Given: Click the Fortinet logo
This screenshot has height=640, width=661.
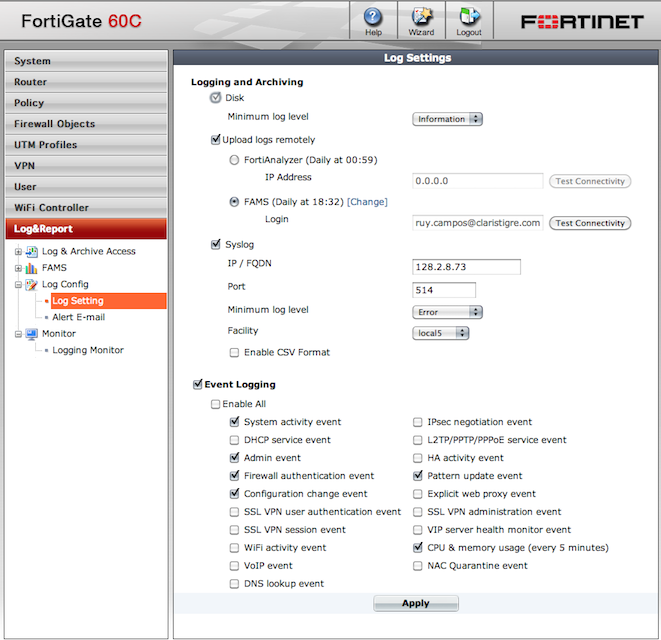Looking at the screenshot, I should (x=582, y=22).
